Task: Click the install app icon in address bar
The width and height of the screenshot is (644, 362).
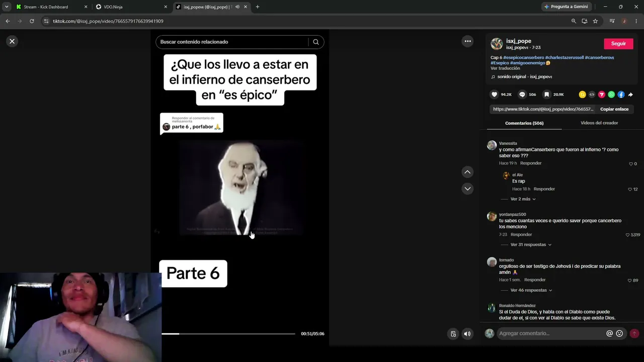Action: pyautogui.click(x=585, y=21)
